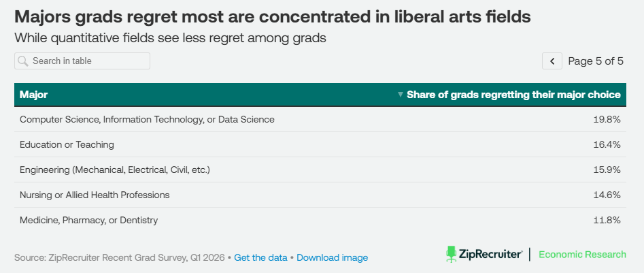Select the Medicine, Pharmacy, or Dentistry row

click(x=320, y=220)
